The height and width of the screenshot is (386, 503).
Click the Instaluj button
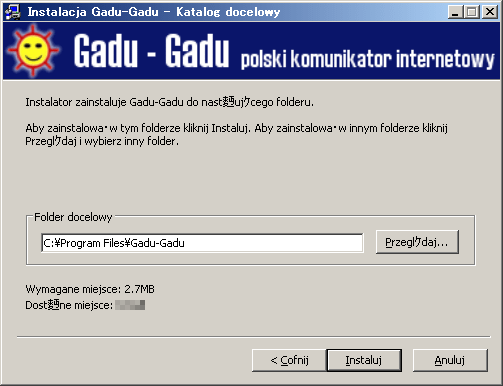pos(364,360)
